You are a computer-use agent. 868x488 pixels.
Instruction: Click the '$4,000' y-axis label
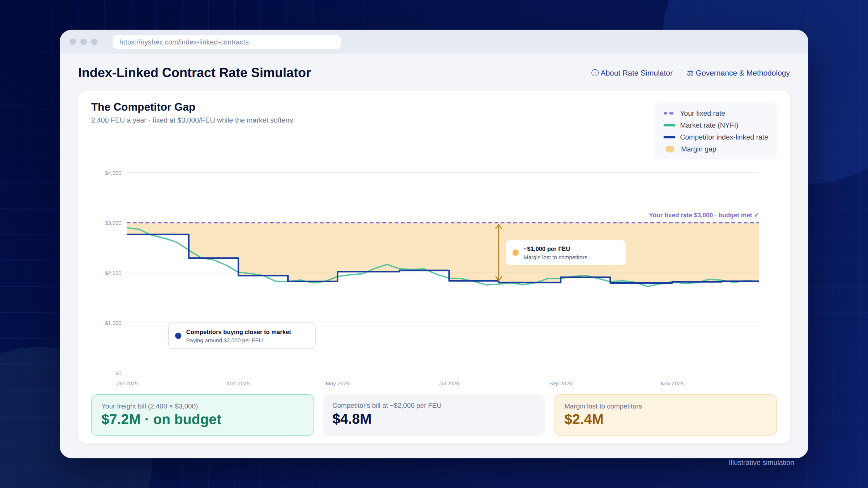tap(113, 173)
